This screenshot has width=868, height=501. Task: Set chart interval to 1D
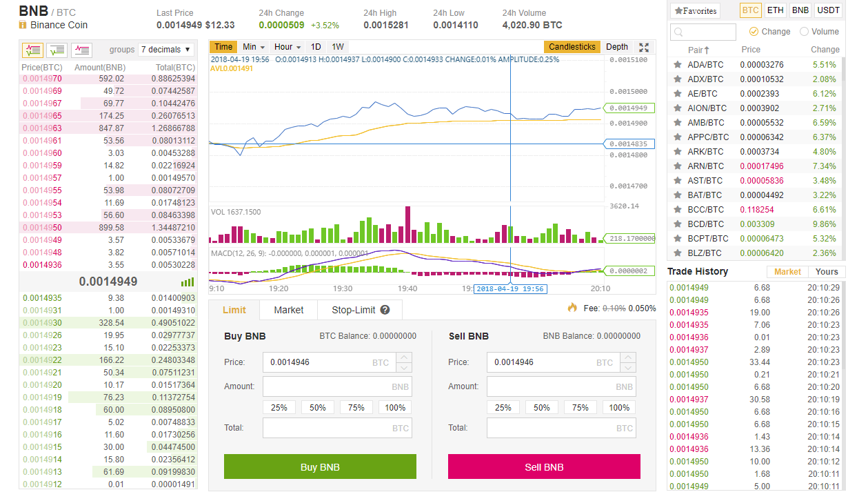point(316,47)
